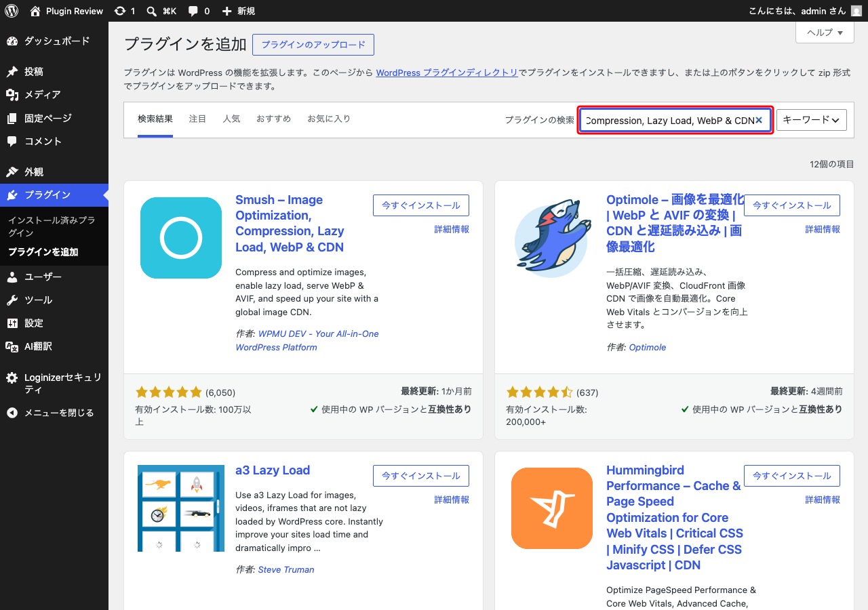Open 固定ページ in the sidebar
Viewport: 868px width, 610px height.
click(54, 118)
